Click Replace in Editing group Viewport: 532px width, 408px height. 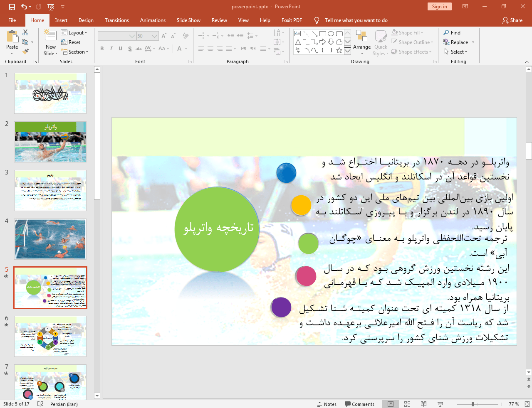(456, 42)
